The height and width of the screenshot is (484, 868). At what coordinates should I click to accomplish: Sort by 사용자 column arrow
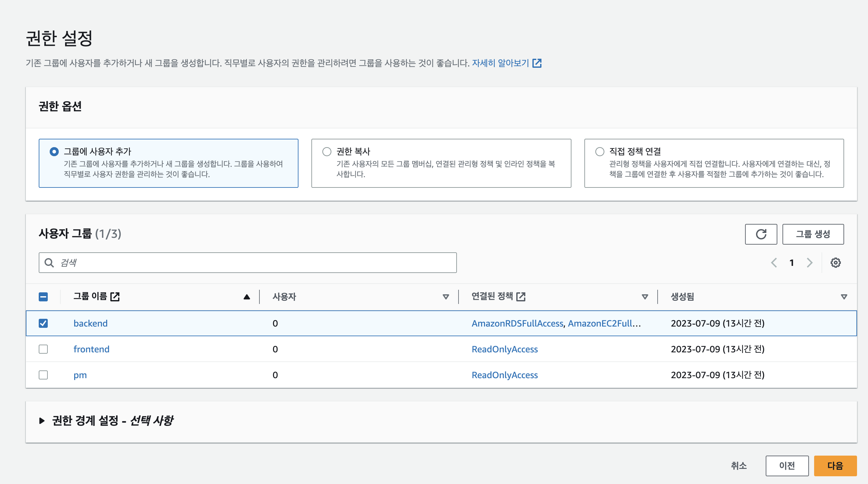[446, 297]
